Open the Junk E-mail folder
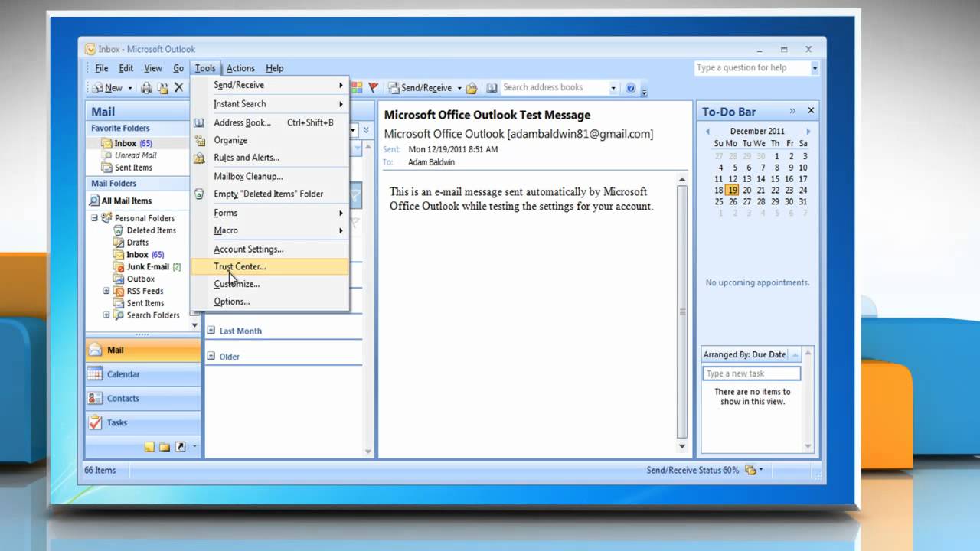The image size is (980, 551). [x=147, y=267]
